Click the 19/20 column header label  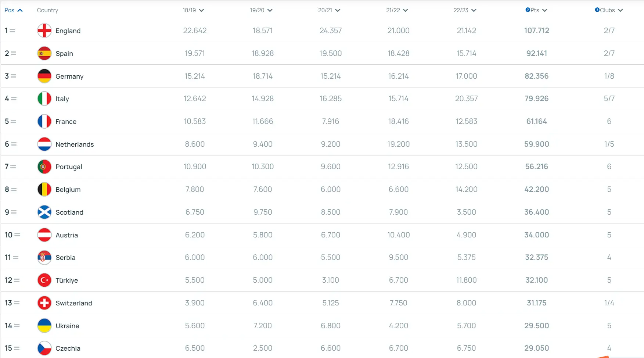click(257, 10)
